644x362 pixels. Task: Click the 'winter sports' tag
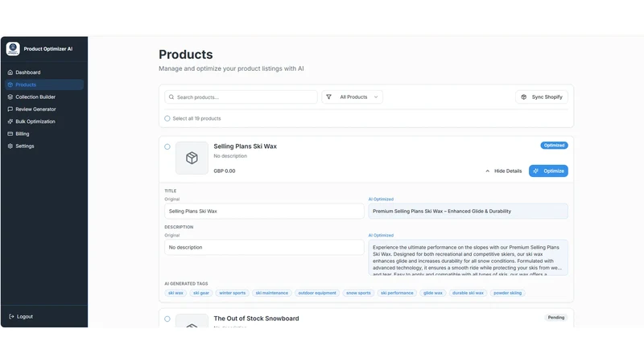click(233, 293)
